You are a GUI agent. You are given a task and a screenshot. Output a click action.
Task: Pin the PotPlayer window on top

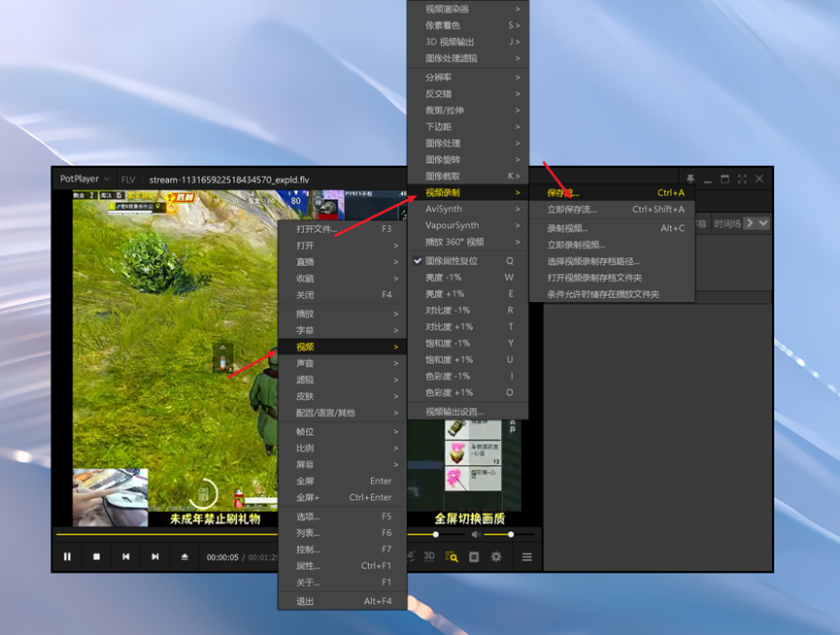tap(690, 179)
